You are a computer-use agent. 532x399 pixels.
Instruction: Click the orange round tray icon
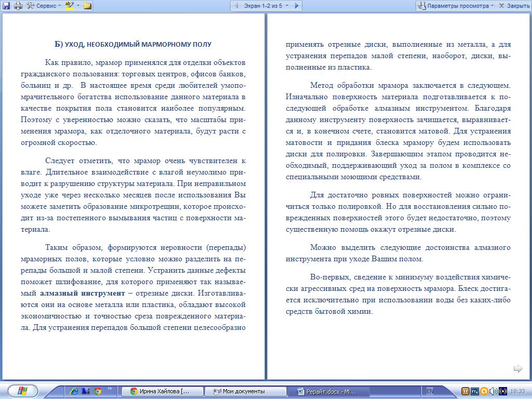click(x=484, y=391)
